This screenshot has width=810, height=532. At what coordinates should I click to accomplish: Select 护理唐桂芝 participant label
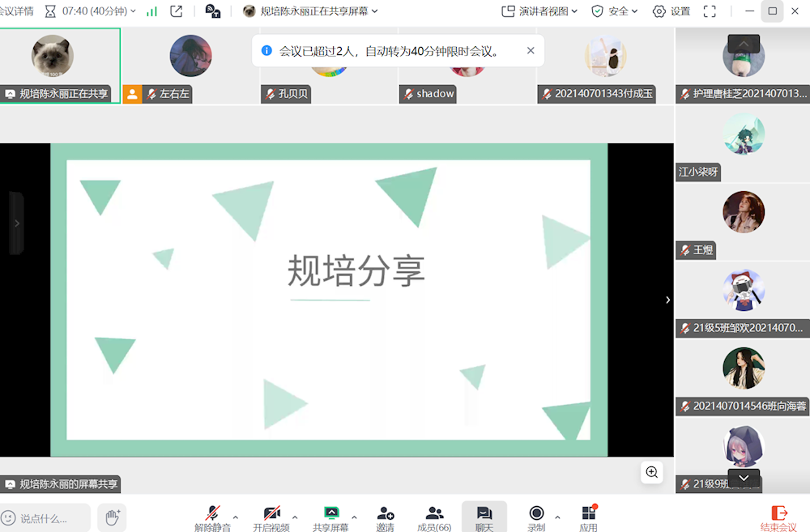click(x=743, y=94)
